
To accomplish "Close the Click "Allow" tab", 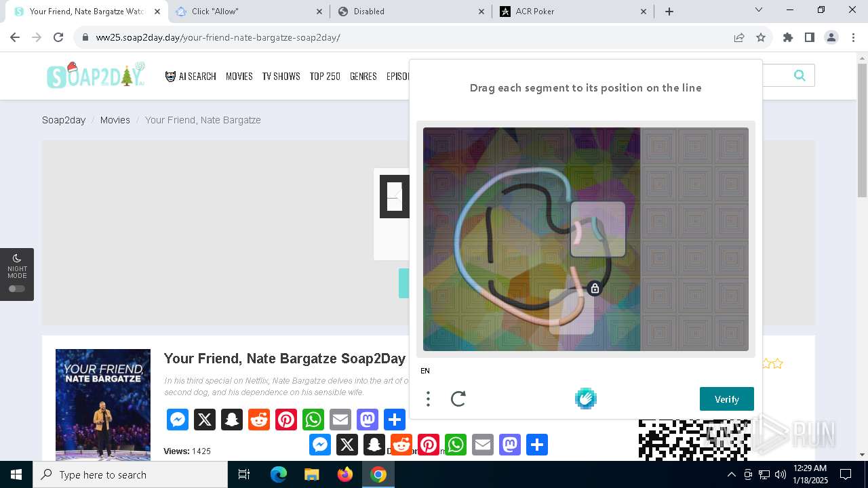I will [x=320, y=12].
